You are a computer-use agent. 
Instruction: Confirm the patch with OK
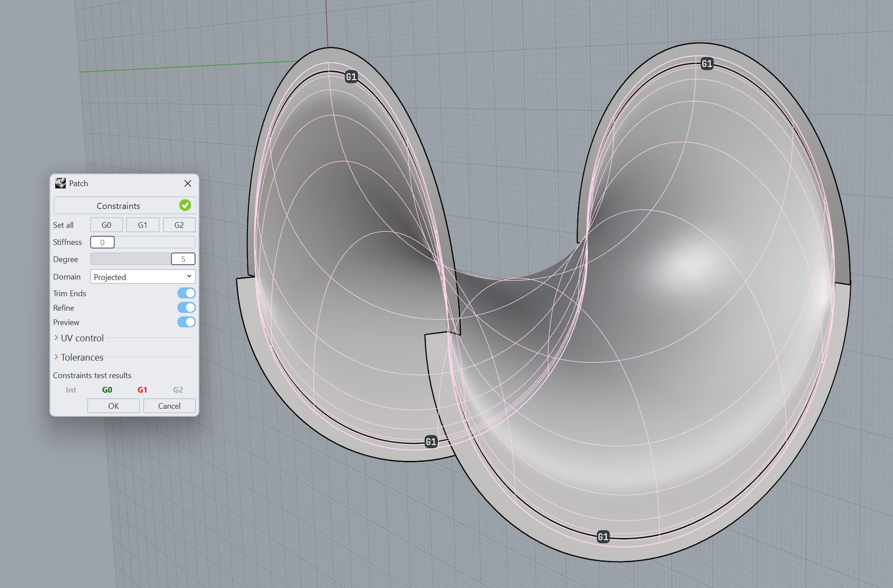113,406
